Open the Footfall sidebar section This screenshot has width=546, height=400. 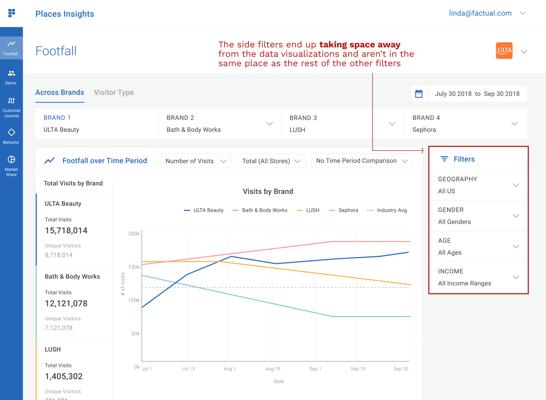(x=11, y=48)
